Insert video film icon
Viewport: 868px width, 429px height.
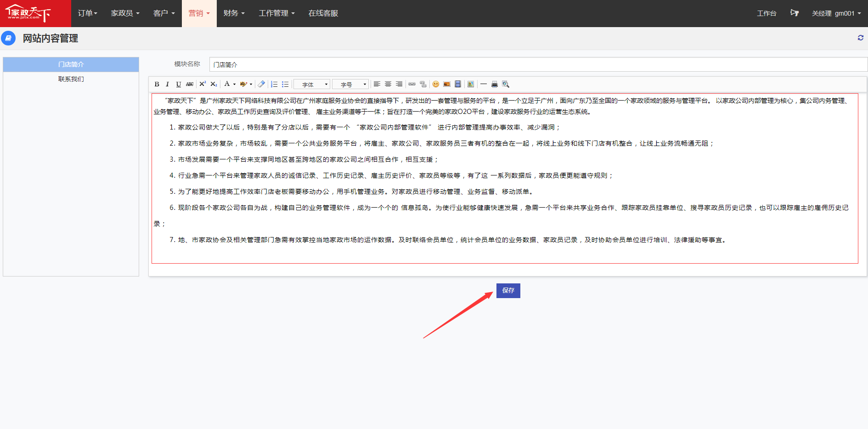458,84
